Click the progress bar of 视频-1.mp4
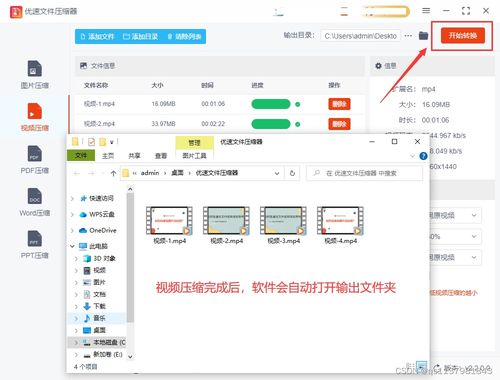The width and height of the screenshot is (500, 380). (271, 104)
